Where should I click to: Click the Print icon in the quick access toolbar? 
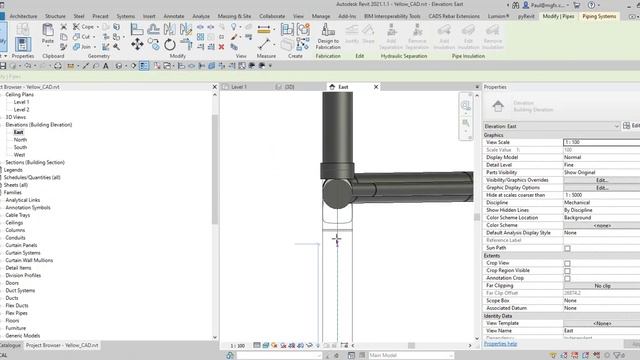[58, 66]
